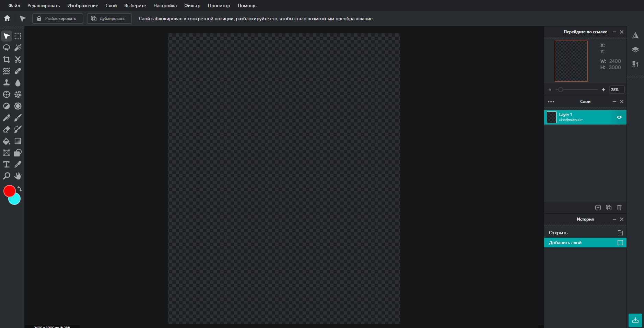Image resolution: width=644 pixels, height=328 pixels.
Task: Open the Слои panel options menu
Action: pos(551,102)
